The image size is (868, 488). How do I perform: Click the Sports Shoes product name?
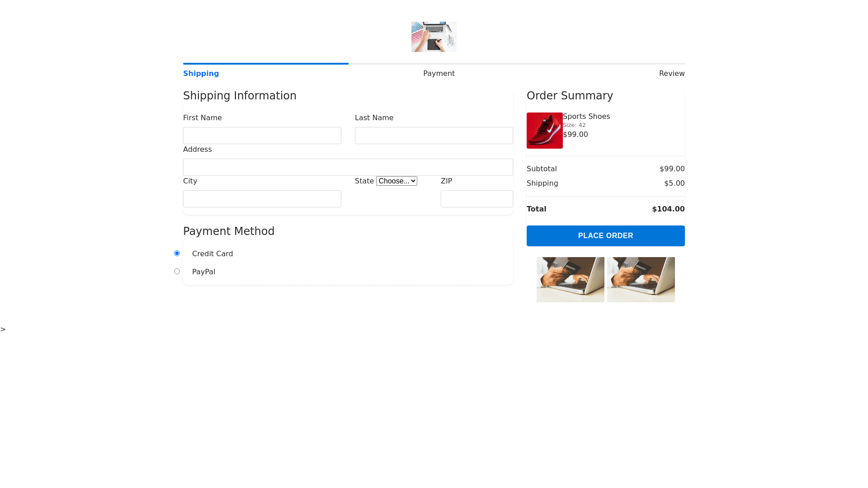pos(586,117)
